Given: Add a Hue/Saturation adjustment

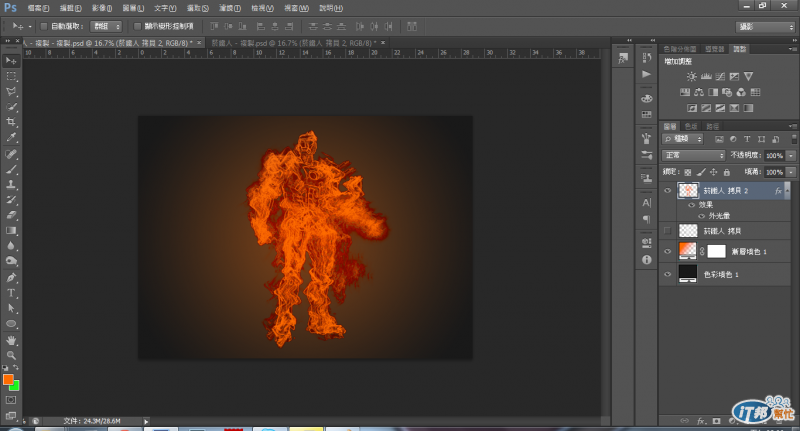Looking at the screenshot, I should pos(685,92).
